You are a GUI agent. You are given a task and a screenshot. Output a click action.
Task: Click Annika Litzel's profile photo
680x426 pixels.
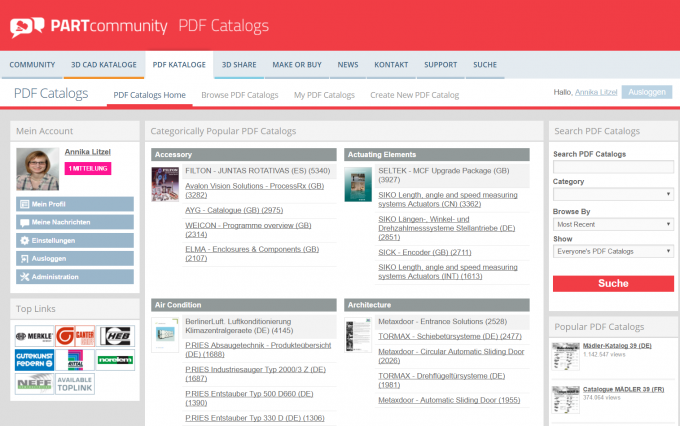(38, 169)
